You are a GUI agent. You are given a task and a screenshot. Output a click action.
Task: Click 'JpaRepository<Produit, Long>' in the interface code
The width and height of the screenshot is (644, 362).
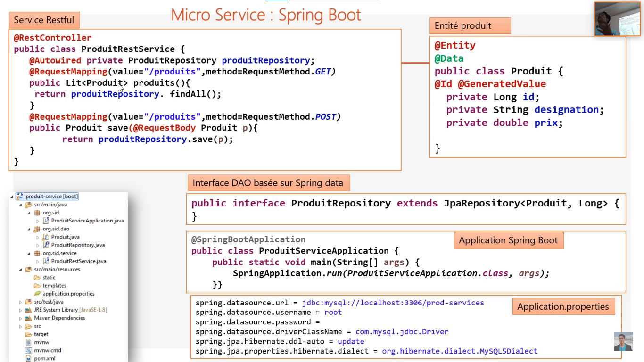click(526, 203)
